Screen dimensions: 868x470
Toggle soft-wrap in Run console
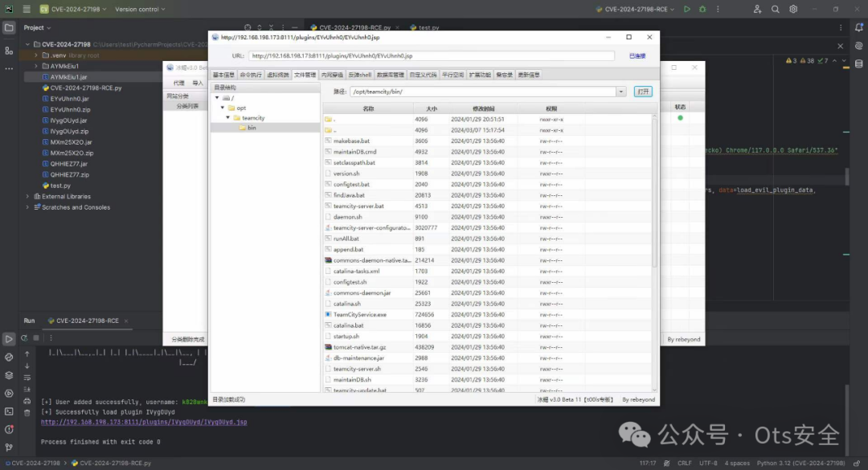coord(27,378)
